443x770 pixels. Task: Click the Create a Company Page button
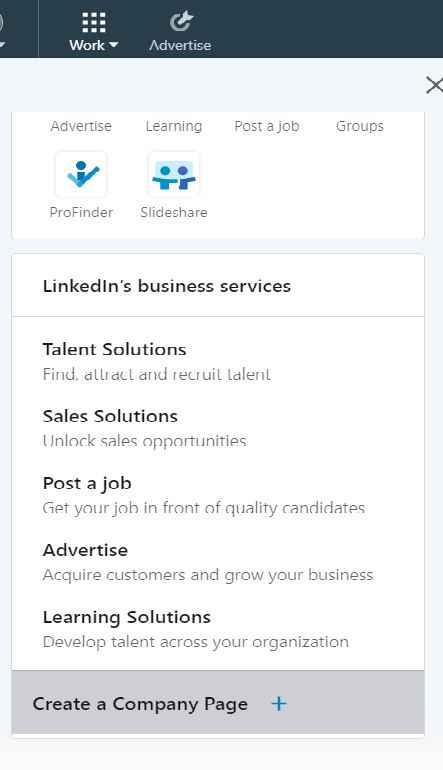point(218,703)
